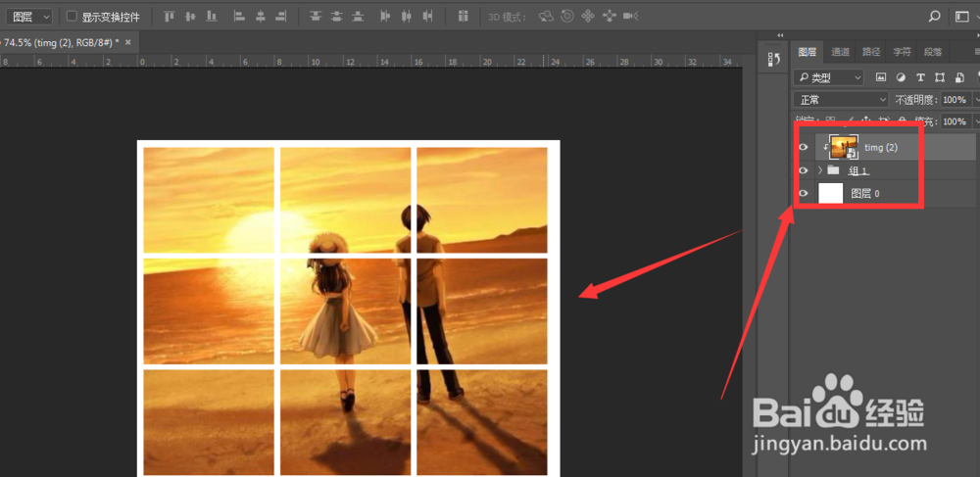This screenshot has height=477, width=980.
Task: Select the layer name timg (2)
Action: [x=881, y=147]
